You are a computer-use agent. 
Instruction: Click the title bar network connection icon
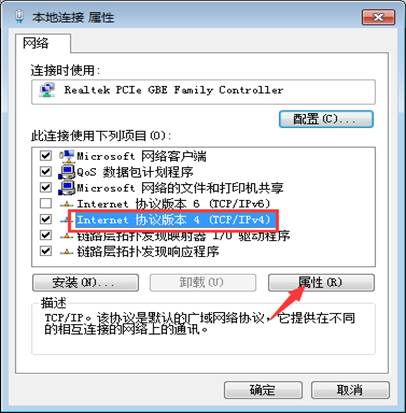[x=20, y=16]
